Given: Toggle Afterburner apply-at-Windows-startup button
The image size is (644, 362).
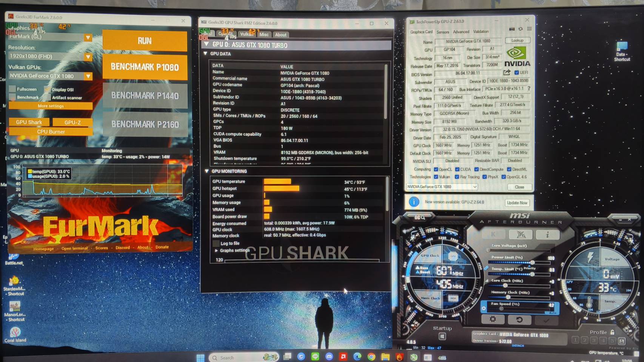Looking at the screenshot, I should (442, 336).
